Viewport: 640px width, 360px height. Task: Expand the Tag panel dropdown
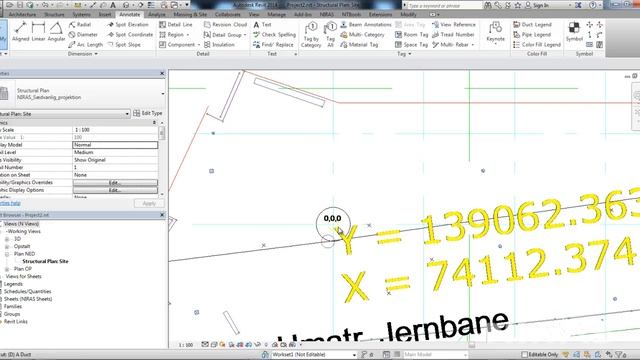[x=404, y=54]
